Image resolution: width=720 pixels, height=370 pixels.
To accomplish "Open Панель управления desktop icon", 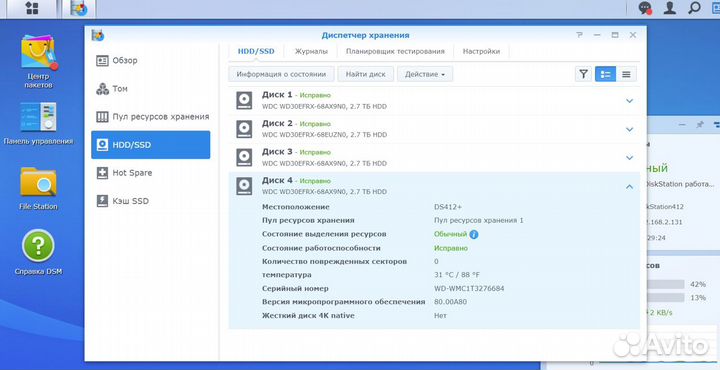I will point(38,123).
